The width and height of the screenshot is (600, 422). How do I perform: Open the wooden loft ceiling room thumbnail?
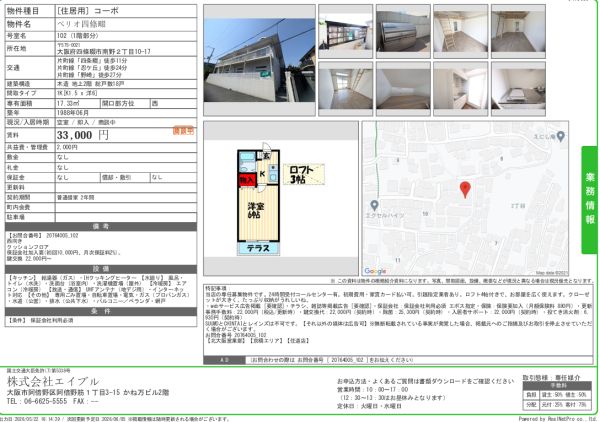518,31
